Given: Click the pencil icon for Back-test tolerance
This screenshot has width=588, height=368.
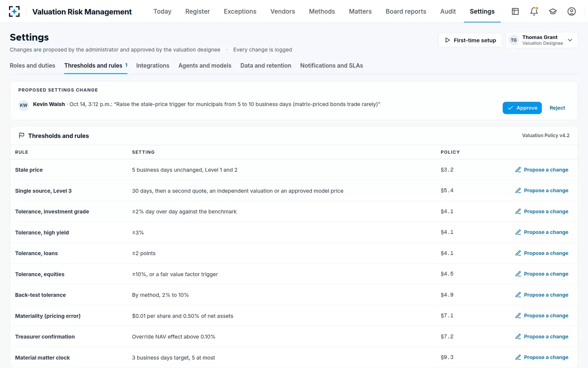Looking at the screenshot, I should [518, 295].
